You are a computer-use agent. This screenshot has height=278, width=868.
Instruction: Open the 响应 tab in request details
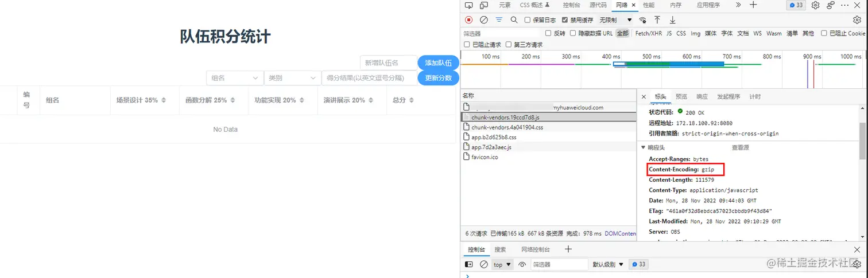(x=702, y=97)
